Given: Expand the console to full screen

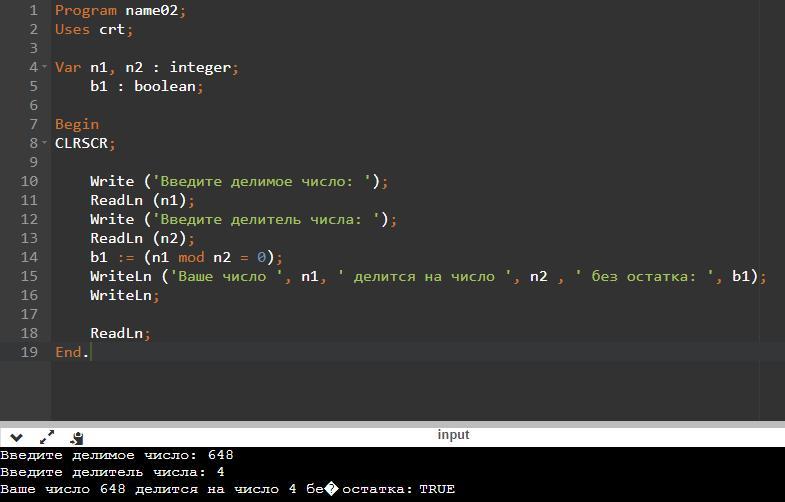Looking at the screenshot, I should (x=47, y=437).
